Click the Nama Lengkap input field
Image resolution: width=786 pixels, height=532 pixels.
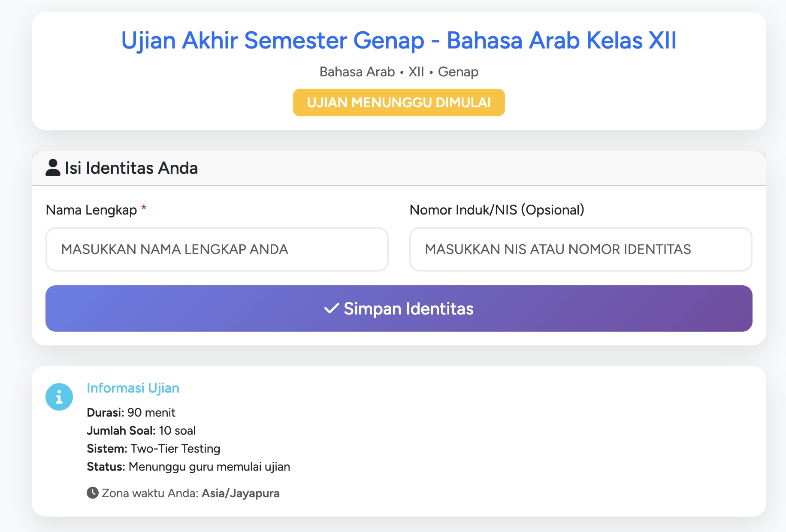217,249
